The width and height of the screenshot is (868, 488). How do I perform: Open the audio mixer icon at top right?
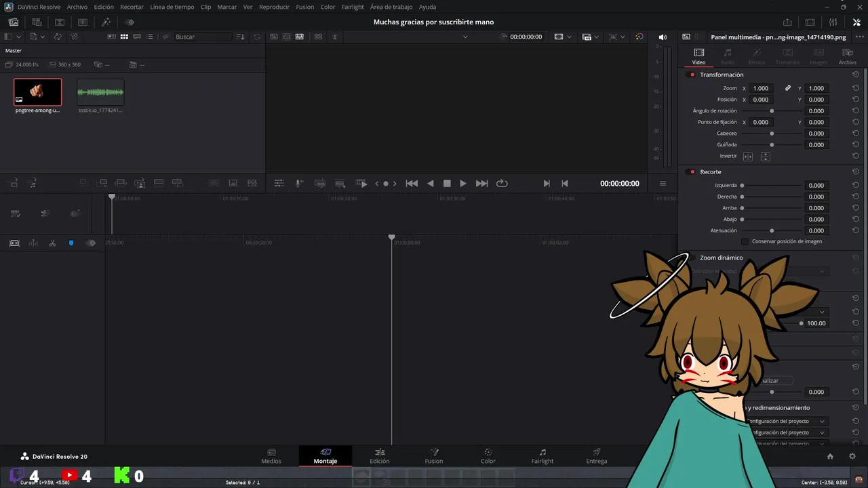click(833, 22)
